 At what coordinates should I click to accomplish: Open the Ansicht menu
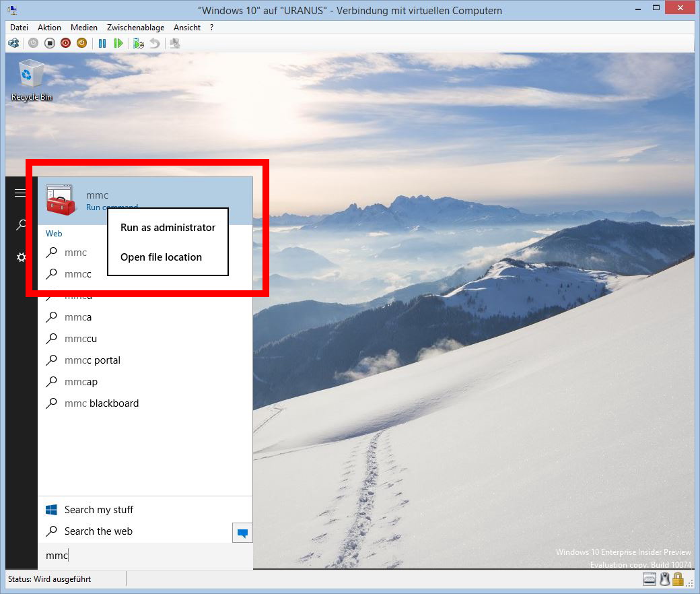(186, 28)
